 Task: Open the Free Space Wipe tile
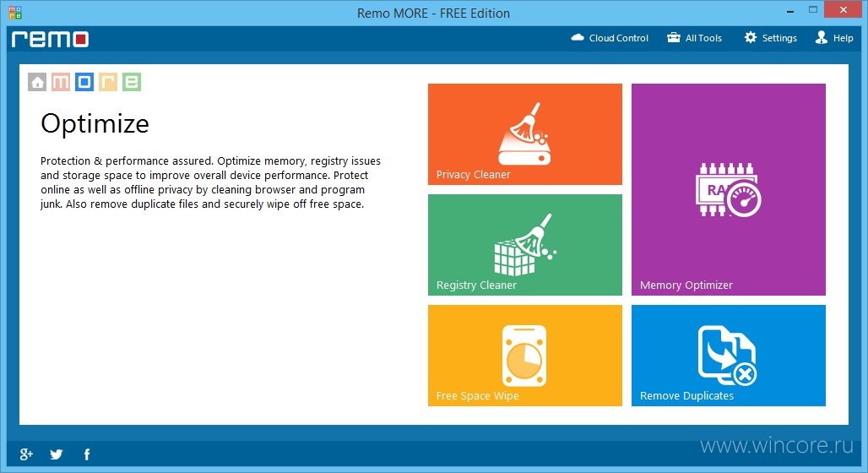[x=525, y=356]
